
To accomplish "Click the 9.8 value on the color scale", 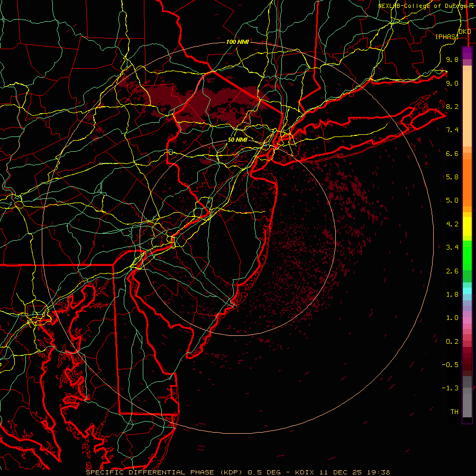I will (x=452, y=59).
